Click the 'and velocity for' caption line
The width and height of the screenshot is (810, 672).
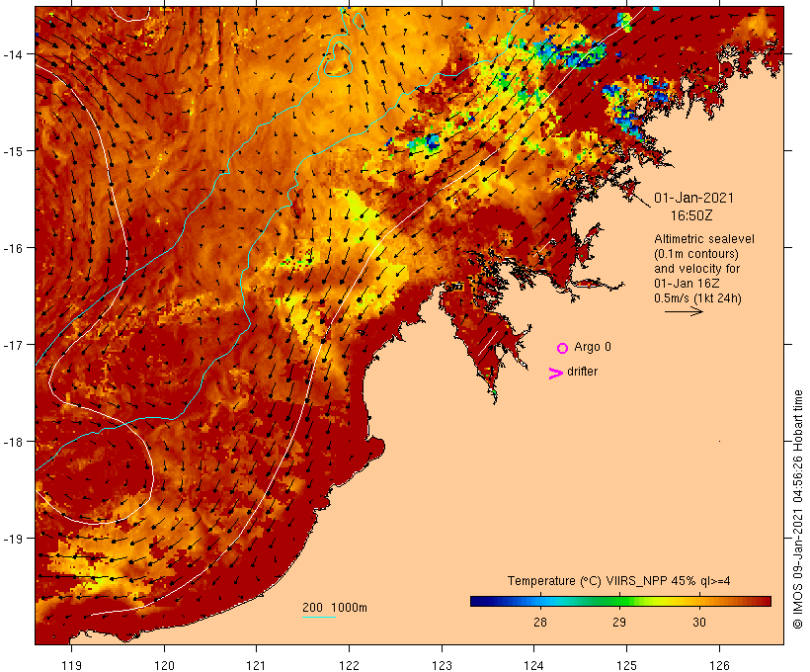click(x=696, y=268)
